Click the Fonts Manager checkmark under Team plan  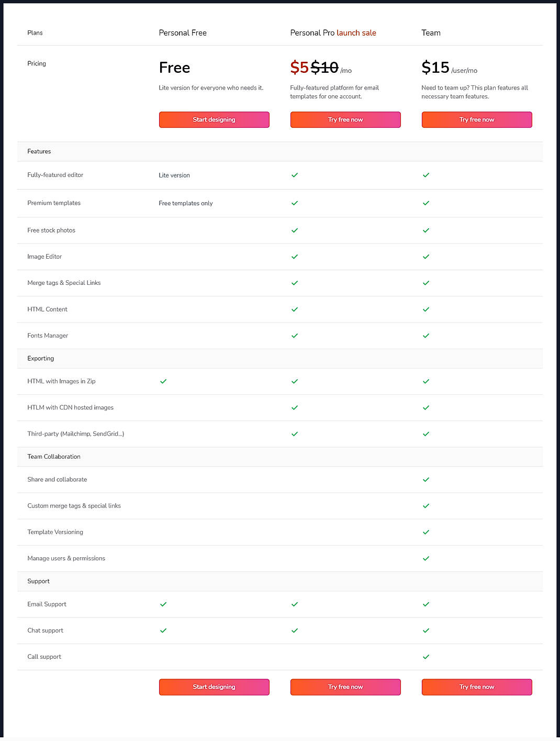[x=425, y=335]
